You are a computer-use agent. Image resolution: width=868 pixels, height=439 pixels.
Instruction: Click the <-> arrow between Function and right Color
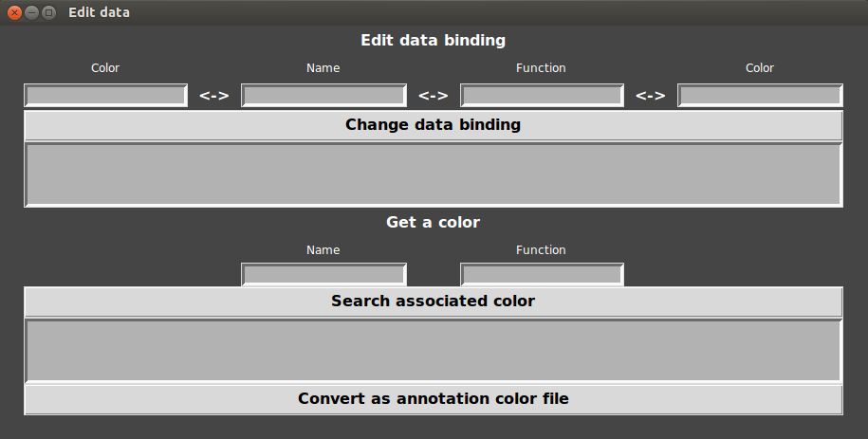tap(651, 96)
